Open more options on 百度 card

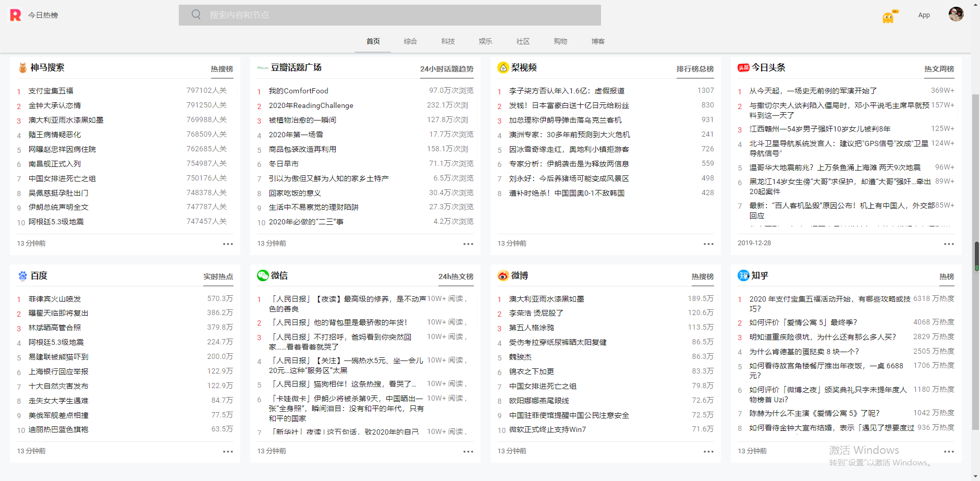[228, 451]
